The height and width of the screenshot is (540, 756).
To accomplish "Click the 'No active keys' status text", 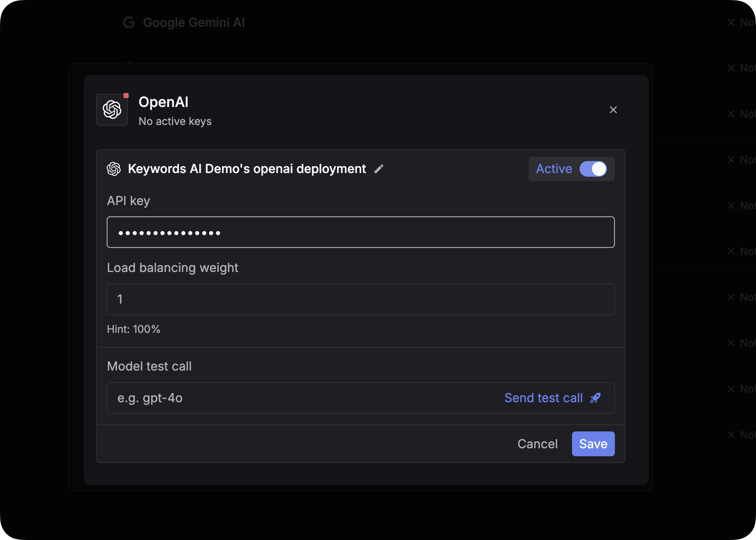I will (175, 121).
